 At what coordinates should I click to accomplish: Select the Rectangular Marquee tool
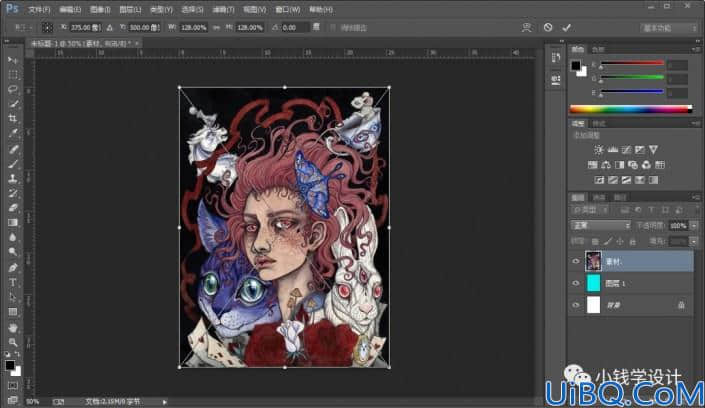(x=13, y=75)
